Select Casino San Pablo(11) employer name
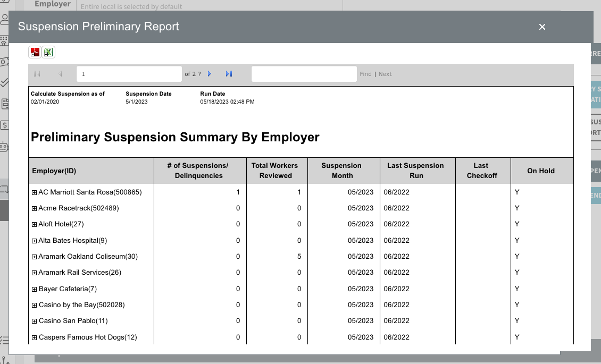The height and width of the screenshot is (364, 601). (x=73, y=321)
